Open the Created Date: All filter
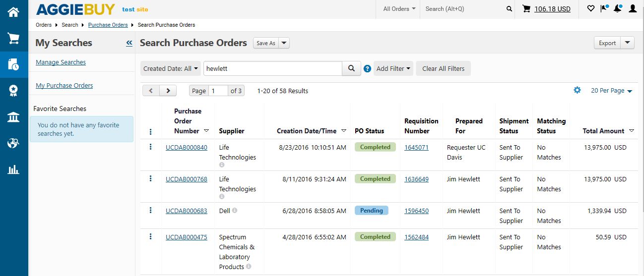 click(171, 68)
